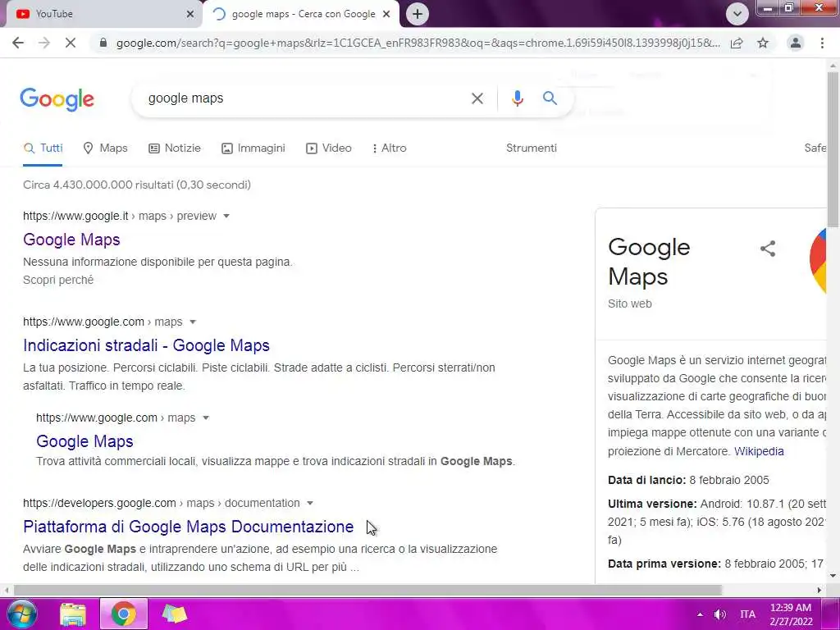Open a new tab with the plus button
The height and width of the screenshot is (630, 840).
[418, 14]
